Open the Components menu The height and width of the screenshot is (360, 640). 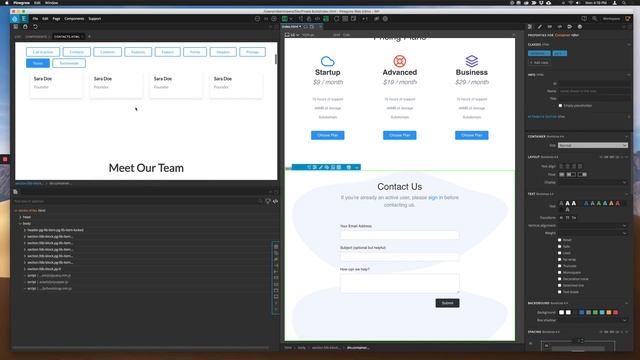(74, 19)
